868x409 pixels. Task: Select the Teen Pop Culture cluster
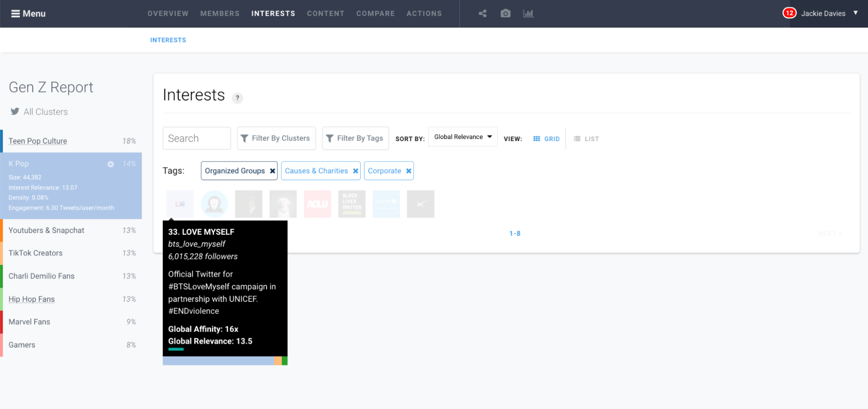pos(71,141)
